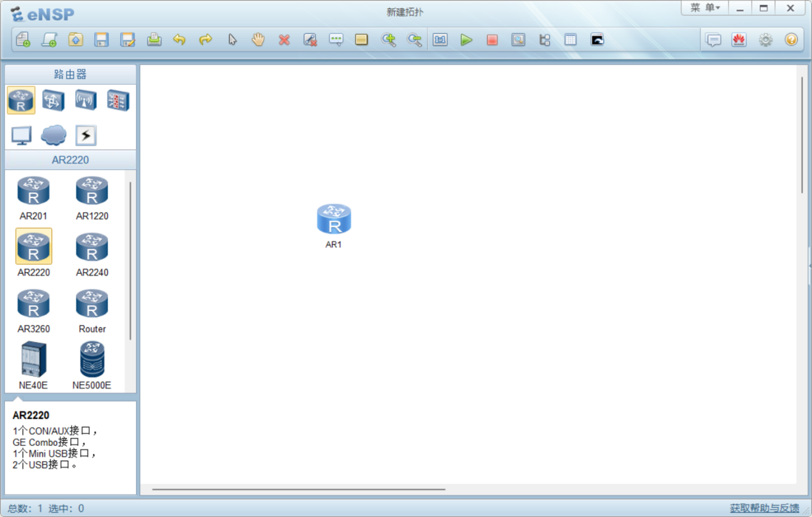The image size is (812, 517).
Task: Click the delete all connections icon
Action: point(310,40)
